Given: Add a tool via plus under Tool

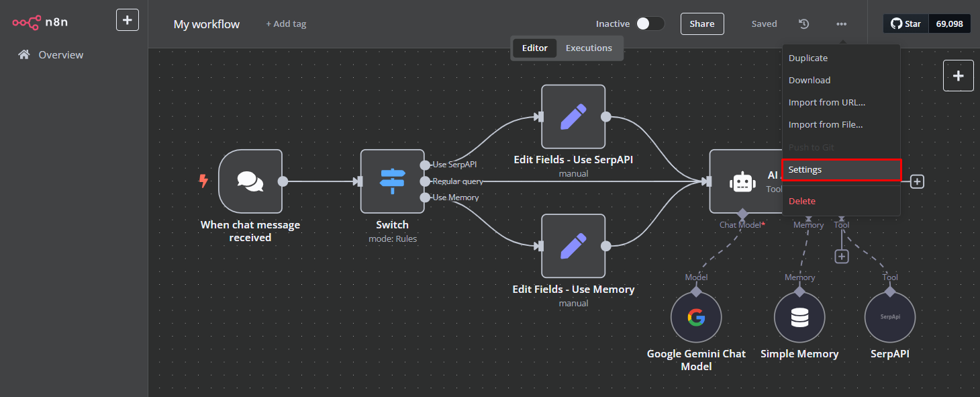Looking at the screenshot, I should point(842,257).
